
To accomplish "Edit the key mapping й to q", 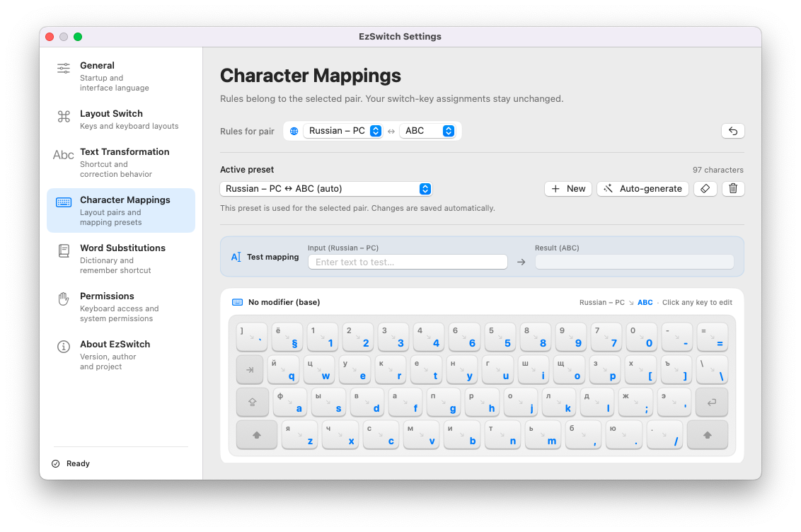I will pos(284,370).
